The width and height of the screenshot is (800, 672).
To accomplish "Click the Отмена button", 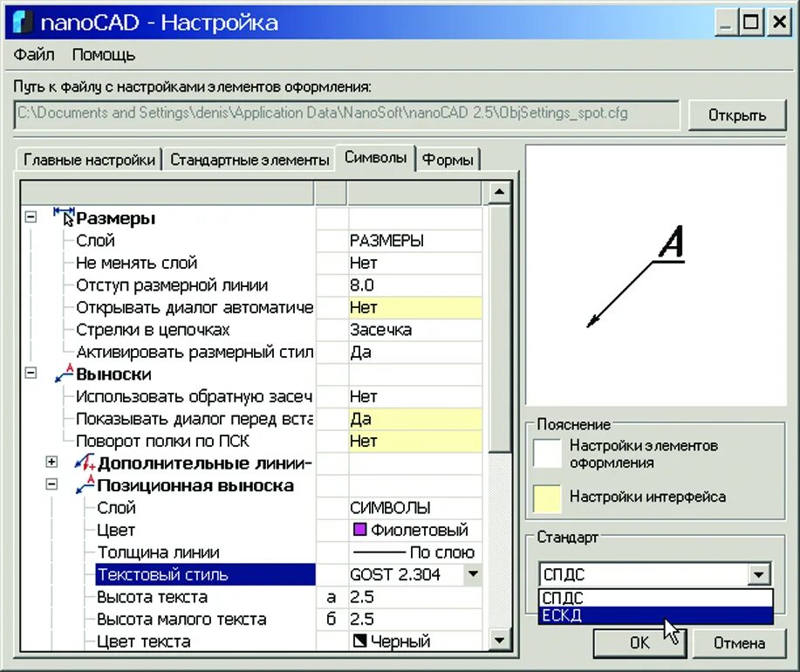I will tap(739, 643).
